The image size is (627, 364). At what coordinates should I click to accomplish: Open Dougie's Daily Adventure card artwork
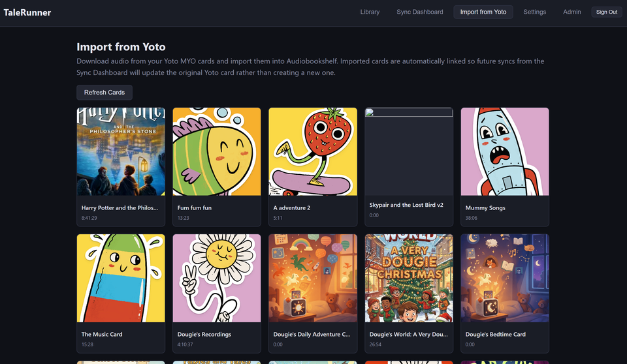[x=313, y=278]
